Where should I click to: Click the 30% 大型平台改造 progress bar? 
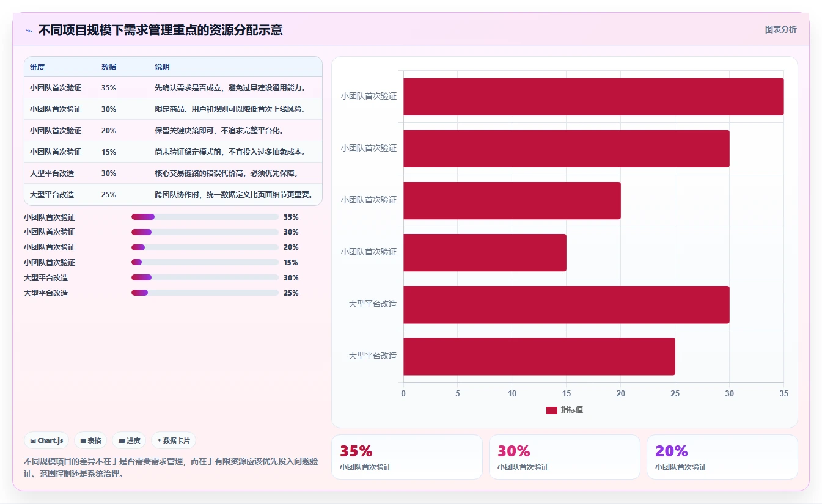tap(205, 278)
